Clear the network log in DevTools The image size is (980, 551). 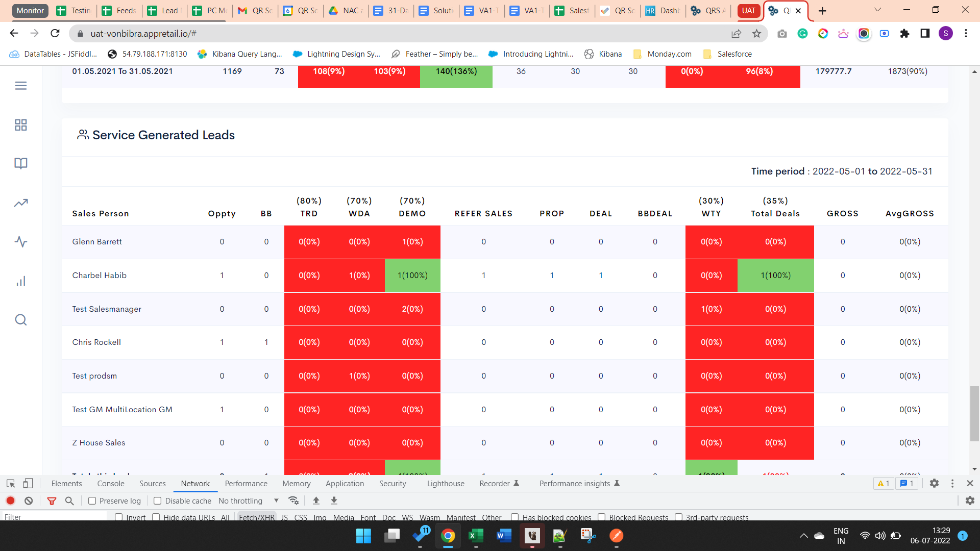(29, 501)
